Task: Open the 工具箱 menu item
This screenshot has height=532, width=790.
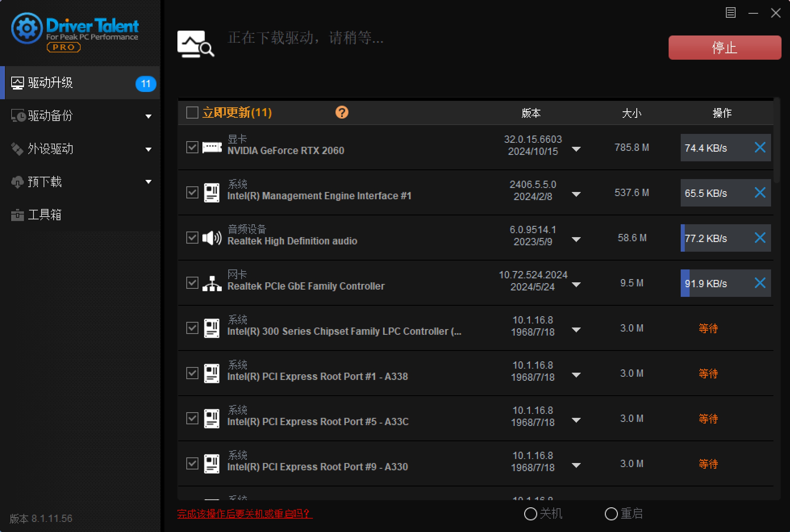Action: click(x=44, y=215)
